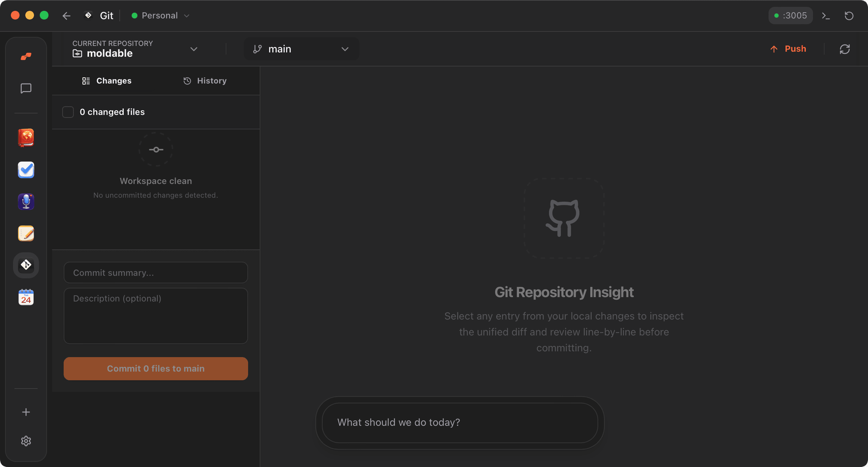
Task: Click Commit 0 files to main
Action: click(x=156, y=368)
